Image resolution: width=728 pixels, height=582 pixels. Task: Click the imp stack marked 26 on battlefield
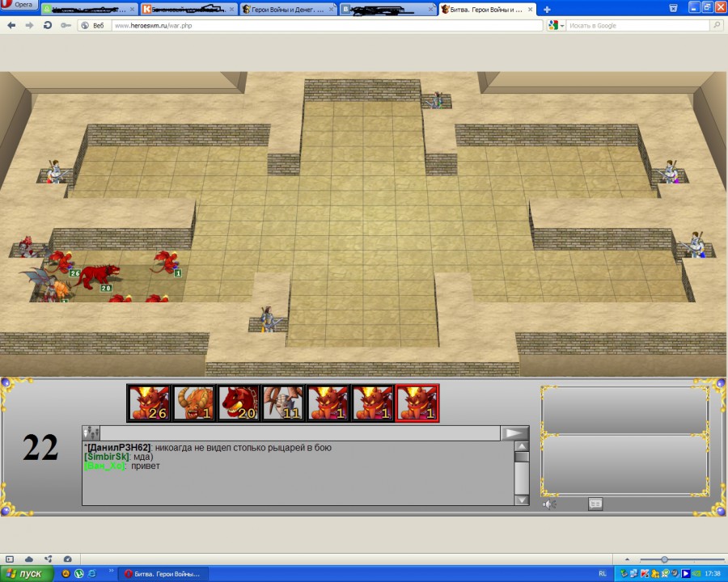point(61,262)
